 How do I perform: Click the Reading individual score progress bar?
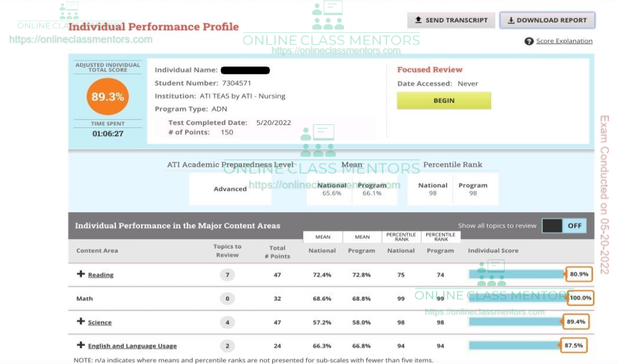516,274
